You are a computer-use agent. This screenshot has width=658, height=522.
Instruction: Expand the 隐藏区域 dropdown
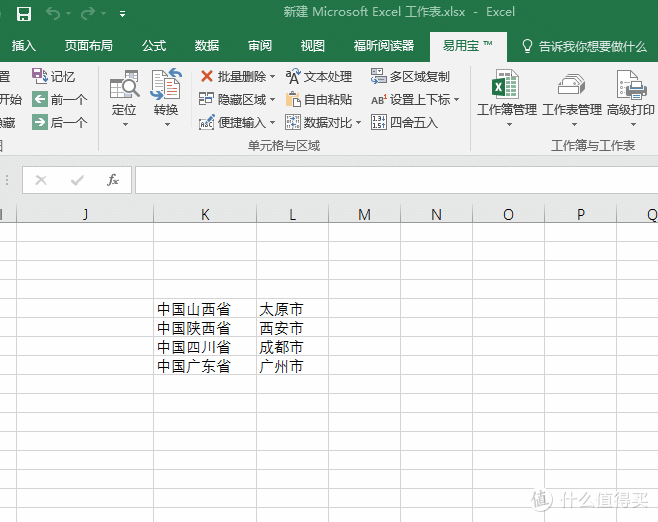pyautogui.click(x=273, y=99)
